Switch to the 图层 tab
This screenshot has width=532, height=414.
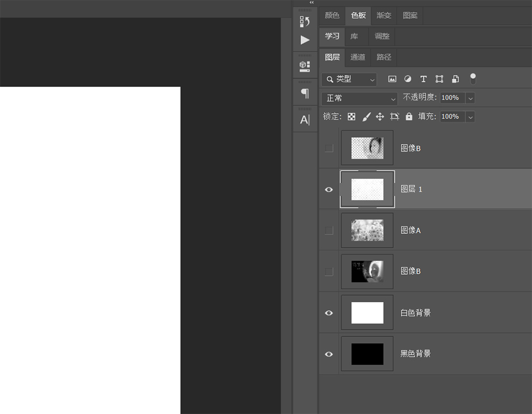(x=332, y=57)
